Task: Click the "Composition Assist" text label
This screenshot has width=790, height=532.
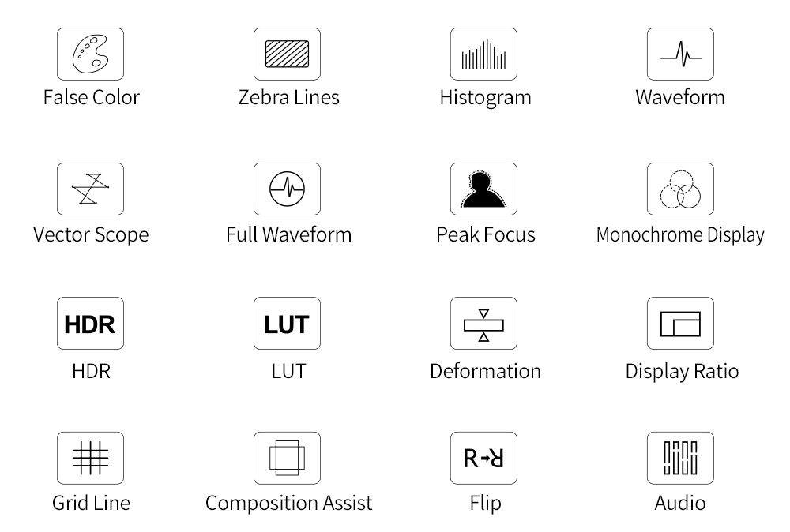Action: pos(288,503)
